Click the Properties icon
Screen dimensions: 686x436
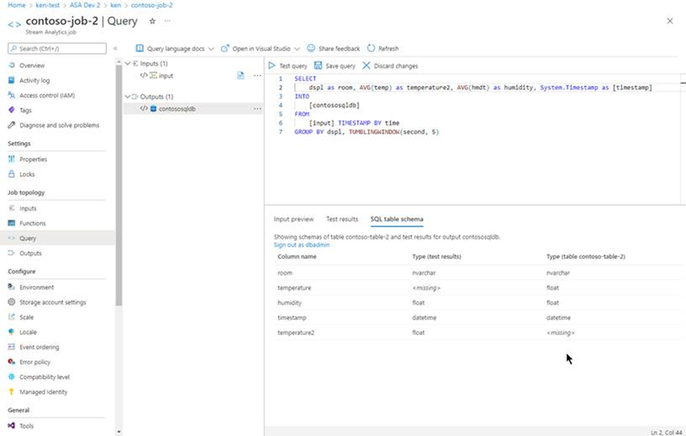click(x=11, y=159)
